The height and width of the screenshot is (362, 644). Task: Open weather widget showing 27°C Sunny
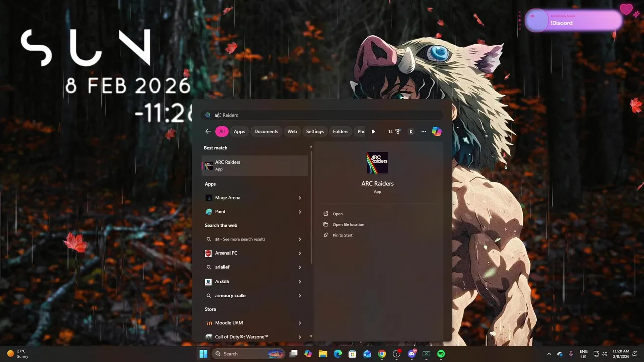pos(17,354)
